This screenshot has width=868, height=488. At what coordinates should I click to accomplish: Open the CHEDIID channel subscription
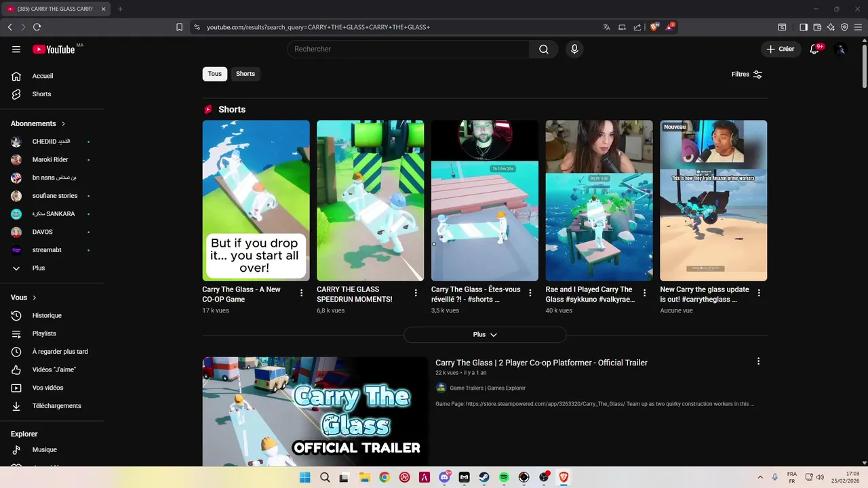(x=52, y=142)
